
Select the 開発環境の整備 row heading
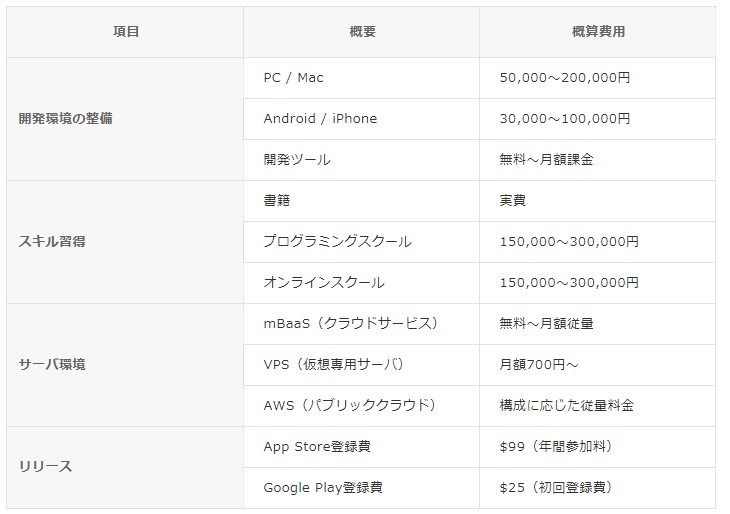(x=66, y=118)
